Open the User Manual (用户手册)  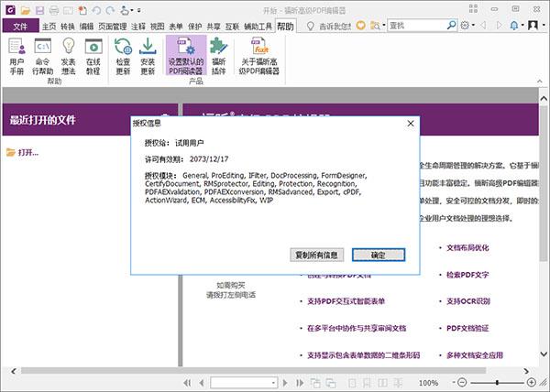(16, 57)
